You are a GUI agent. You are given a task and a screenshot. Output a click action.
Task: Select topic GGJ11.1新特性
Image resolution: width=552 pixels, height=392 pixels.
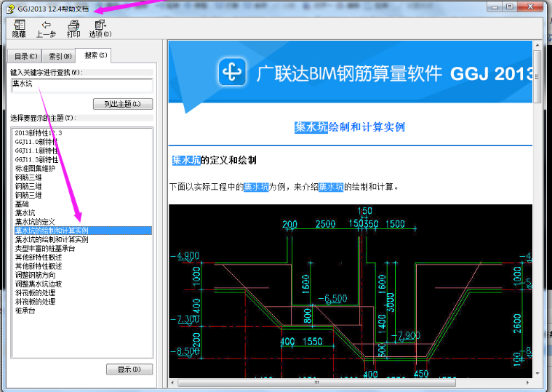pyautogui.click(x=36, y=151)
